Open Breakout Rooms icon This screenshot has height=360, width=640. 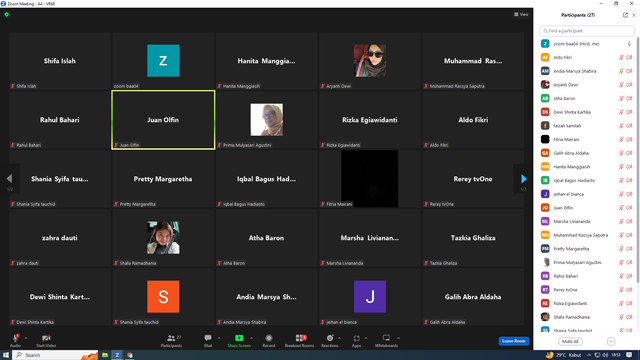pos(301,338)
